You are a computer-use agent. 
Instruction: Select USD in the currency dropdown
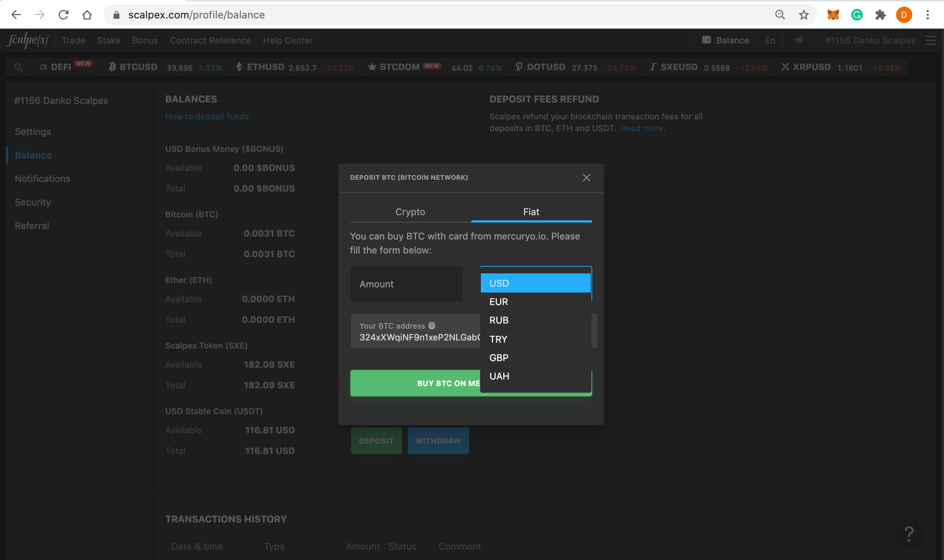coord(535,283)
